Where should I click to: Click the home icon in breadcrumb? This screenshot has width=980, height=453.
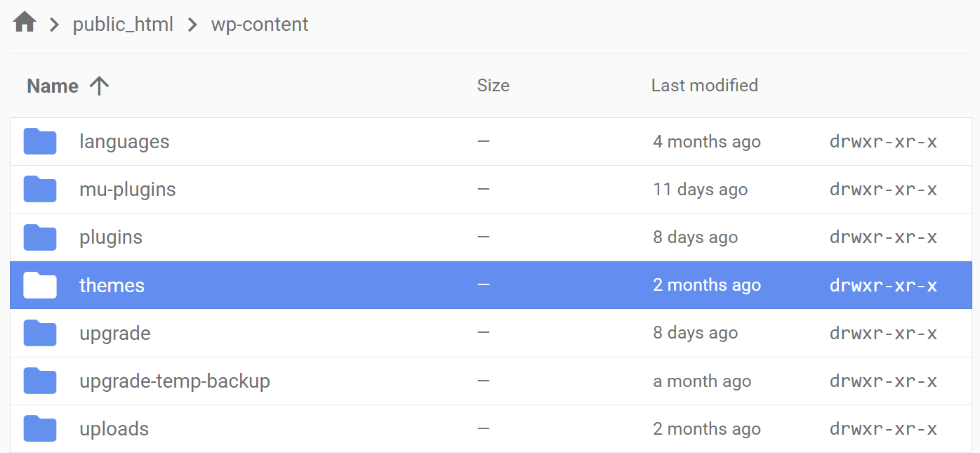[25, 22]
